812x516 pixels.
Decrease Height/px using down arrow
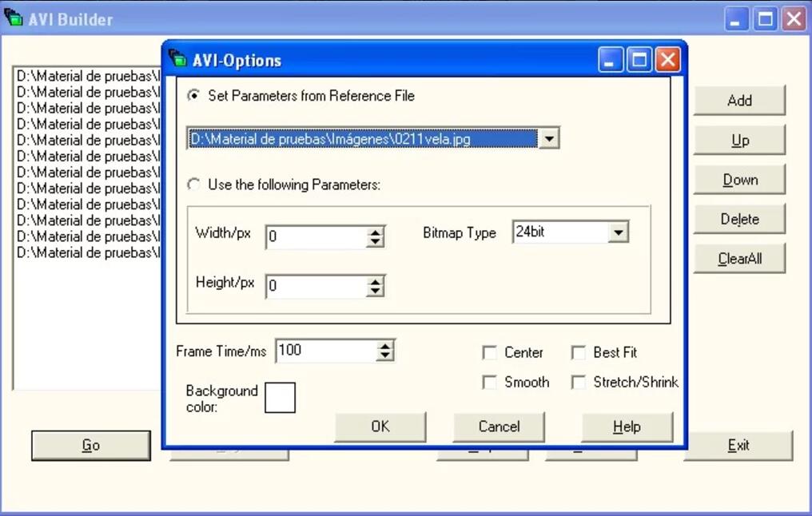376,291
